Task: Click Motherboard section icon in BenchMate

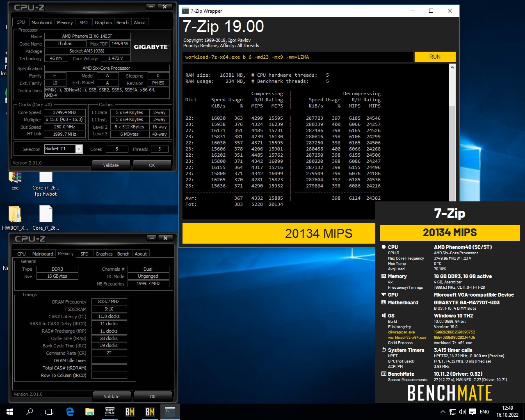Action: tap(384, 302)
